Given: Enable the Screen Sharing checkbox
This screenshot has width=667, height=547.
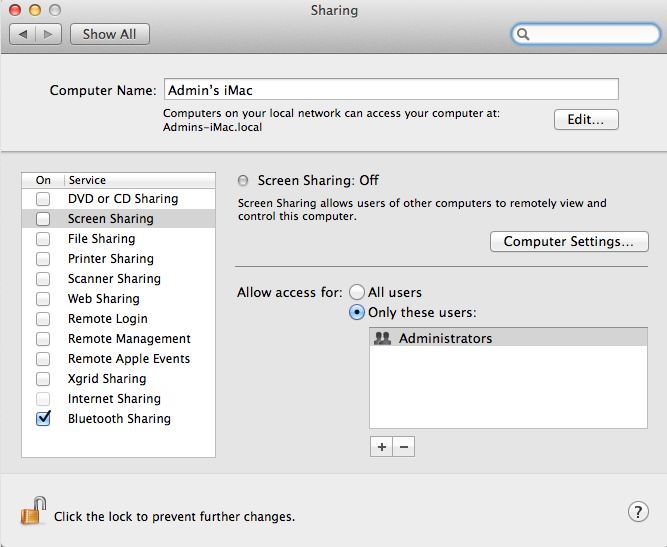Looking at the screenshot, I should 43,219.
